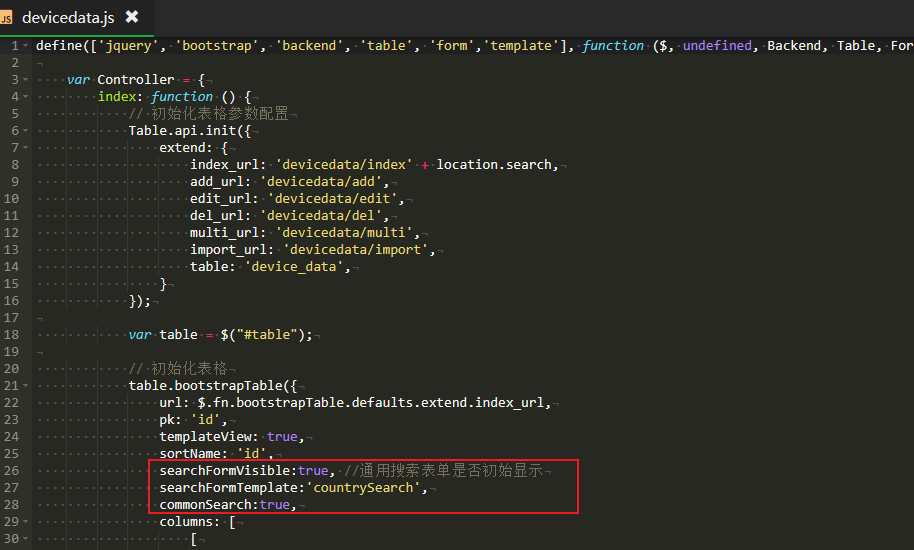Click the 'index' property key on line 4
The height and width of the screenshot is (550, 914).
click(117, 97)
